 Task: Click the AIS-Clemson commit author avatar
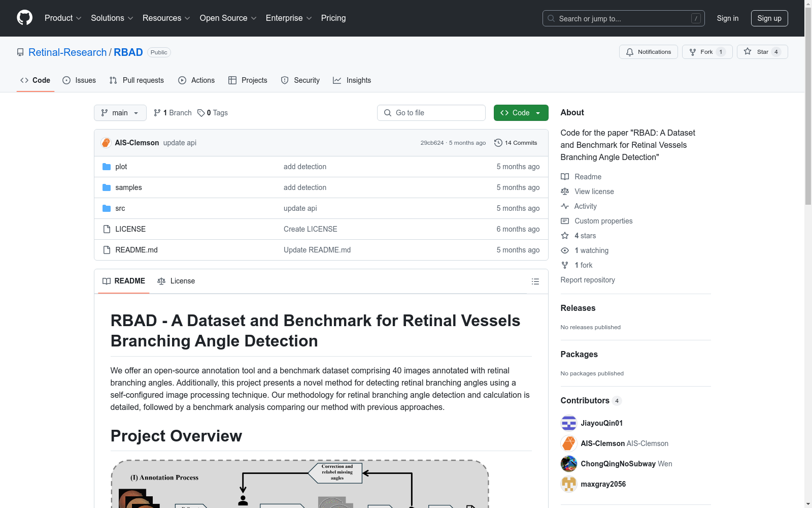tap(106, 143)
